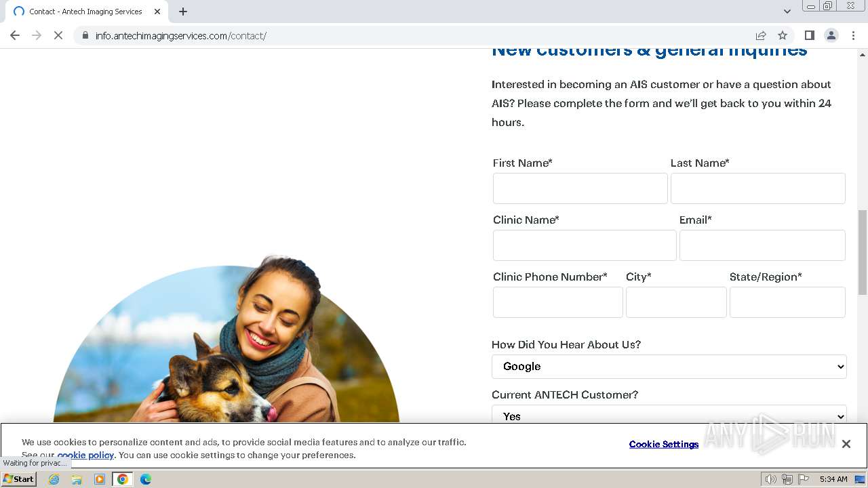Open the How Did You Hear About Us dropdown
Screen dimensions: 868x488
[x=669, y=366]
